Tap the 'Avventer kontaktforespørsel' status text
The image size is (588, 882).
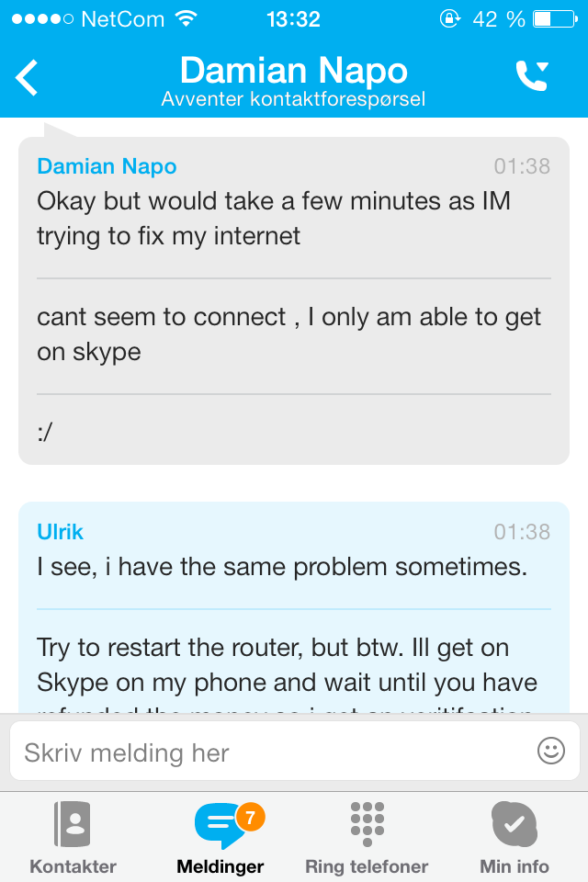point(293,99)
